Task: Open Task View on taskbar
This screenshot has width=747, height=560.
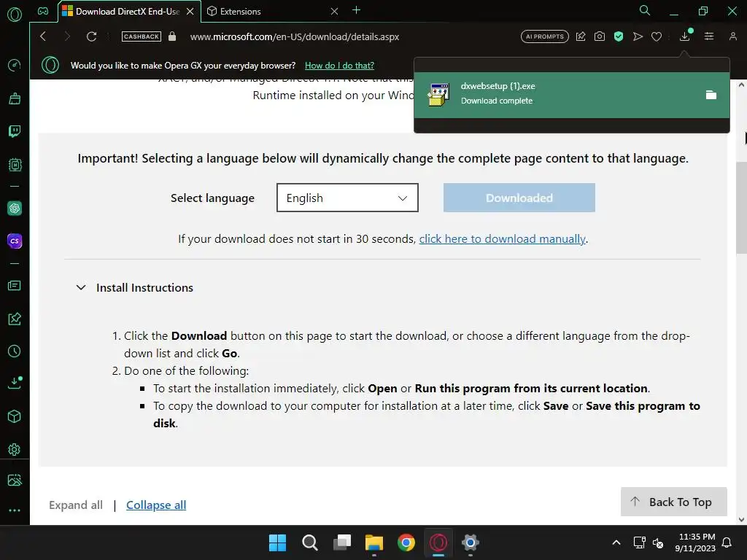Action: click(342, 542)
